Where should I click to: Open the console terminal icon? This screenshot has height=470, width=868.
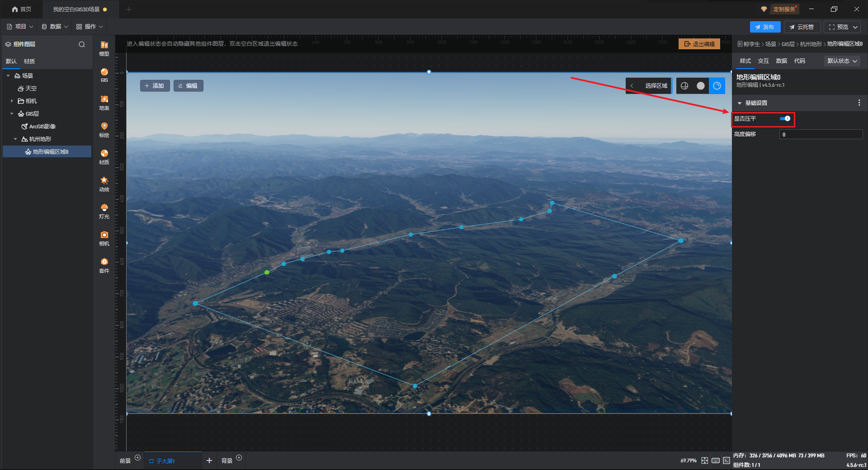pyautogui.click(x=726, y=461)
